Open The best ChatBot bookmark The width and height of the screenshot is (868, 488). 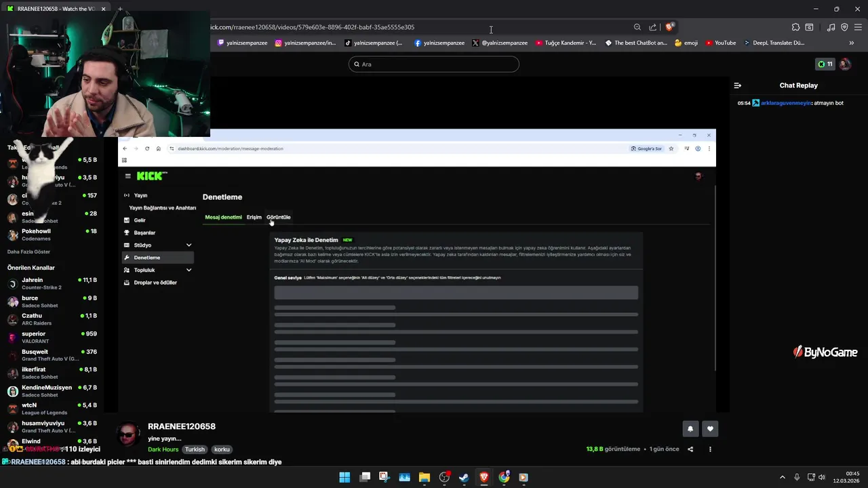coord(636,43)
